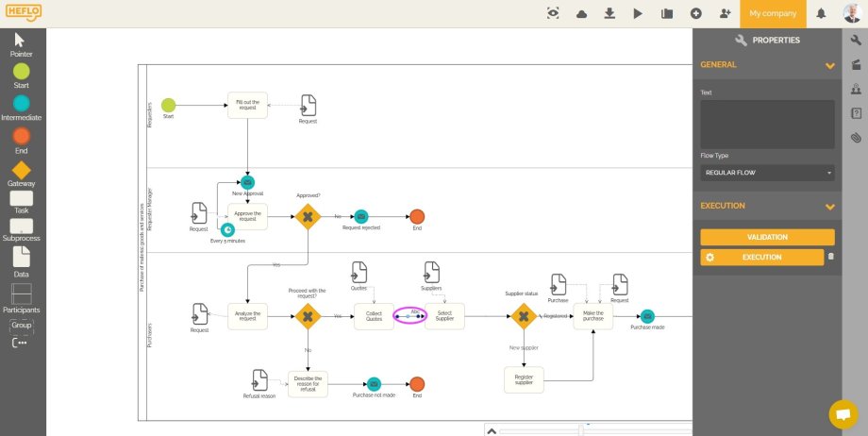Run the process with play icon
This screenshot has height=436, width=868.
click(x=638, y=13)
